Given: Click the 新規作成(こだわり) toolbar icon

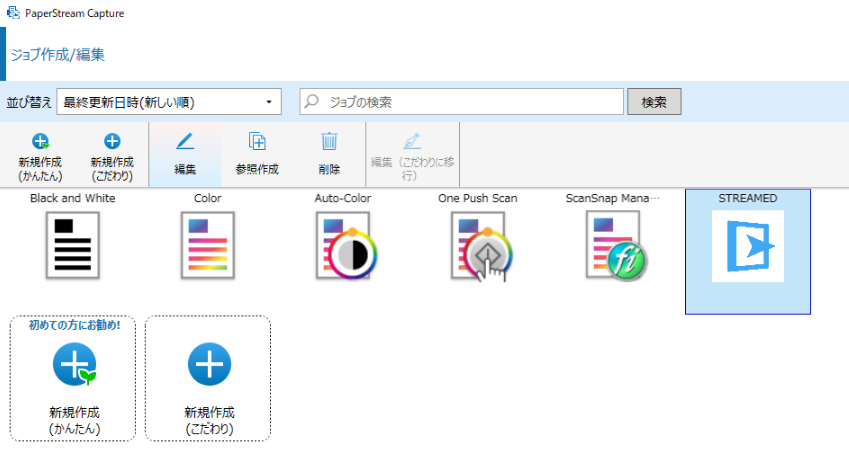Looking at the screenshot, I should click(x=112, y=143).
